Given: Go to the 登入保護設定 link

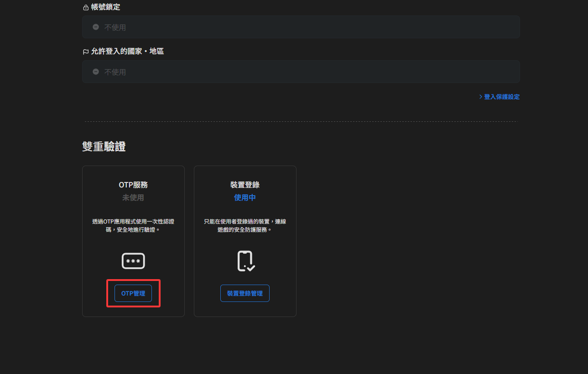Looking at the screenshot, I should pyautogui.click(x=501, y=97).
